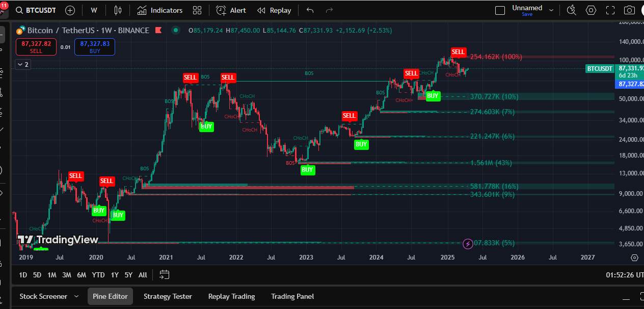Open the indicator templates grid icon
This screenshot has width=644, height=309.
197,10
